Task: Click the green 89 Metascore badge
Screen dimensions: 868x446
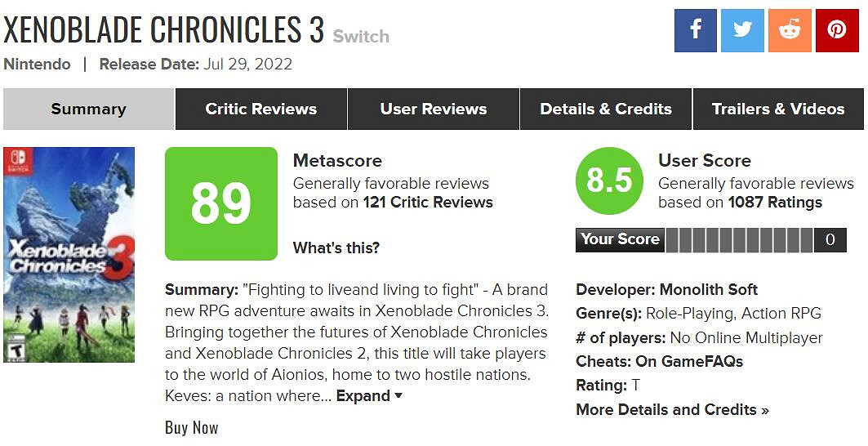Action: pyautogui.click(x=220, y=203)
